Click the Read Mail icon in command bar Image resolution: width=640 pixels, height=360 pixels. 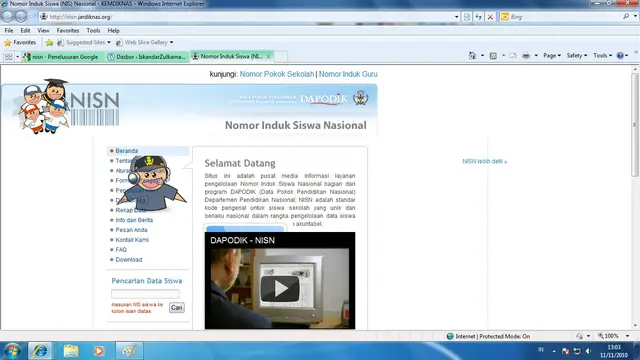point(513,56)
